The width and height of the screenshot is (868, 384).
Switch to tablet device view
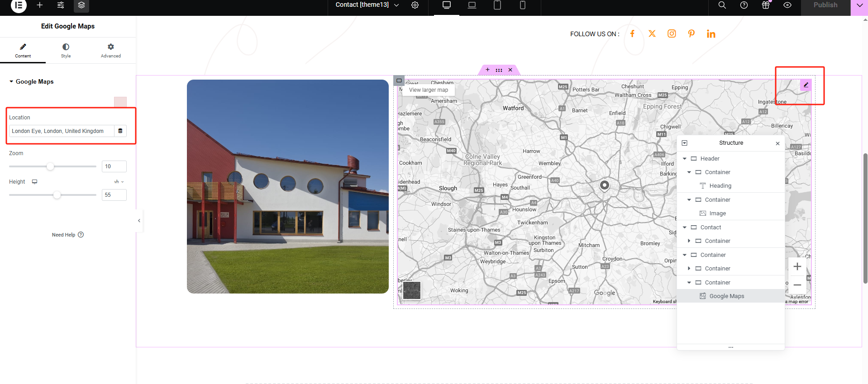(497, 5)
